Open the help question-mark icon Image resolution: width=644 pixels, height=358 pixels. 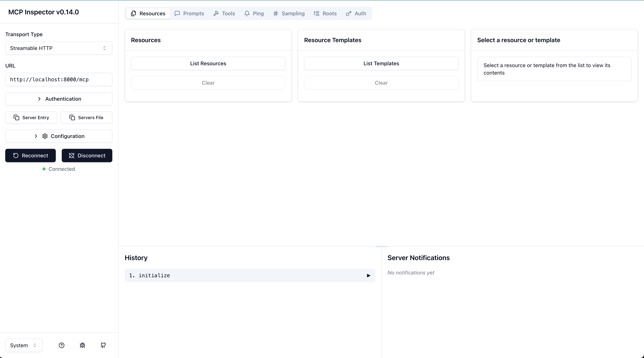tap(62, 345)
